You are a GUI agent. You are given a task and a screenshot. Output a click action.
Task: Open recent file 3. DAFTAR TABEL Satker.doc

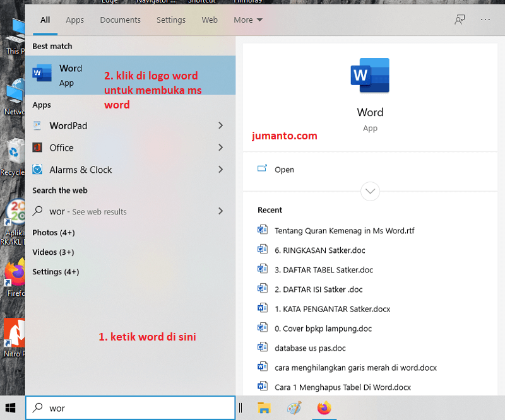tap(324, 270)
